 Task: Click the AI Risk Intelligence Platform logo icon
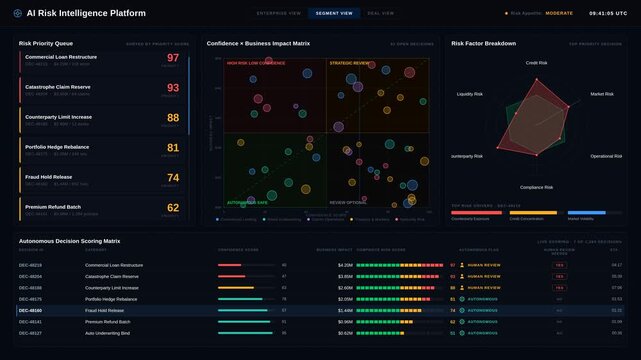click(x=18, y=13)
